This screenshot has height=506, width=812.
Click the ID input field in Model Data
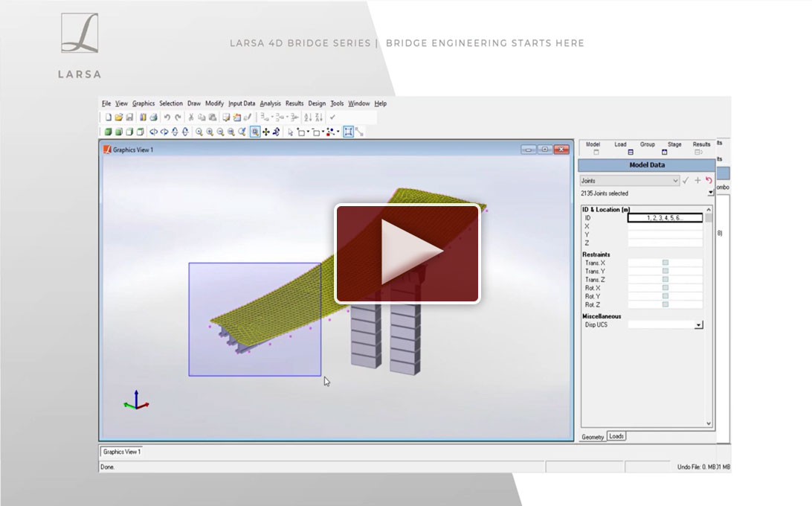coord(666,218)
